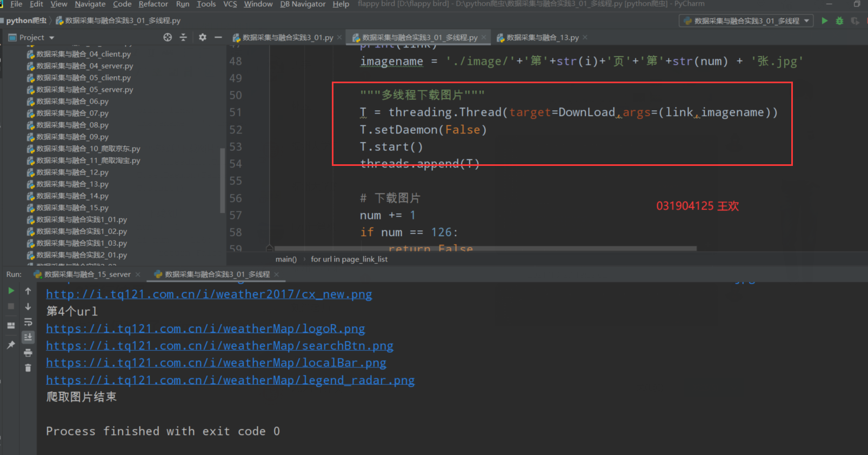Select 数据采集与融合_05_client.py in Project tree
The width and height of the screenshot is (868, 455).
[x=83, y=78]
